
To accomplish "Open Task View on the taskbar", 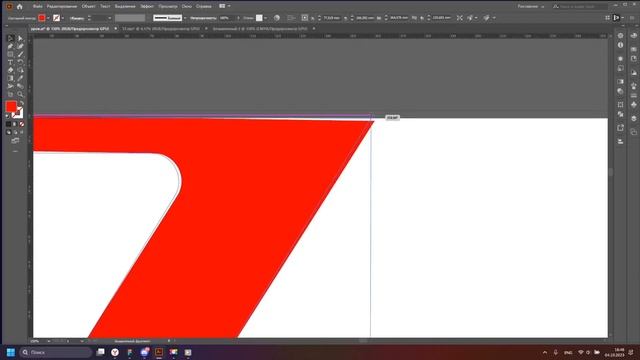I will [100, 352].
